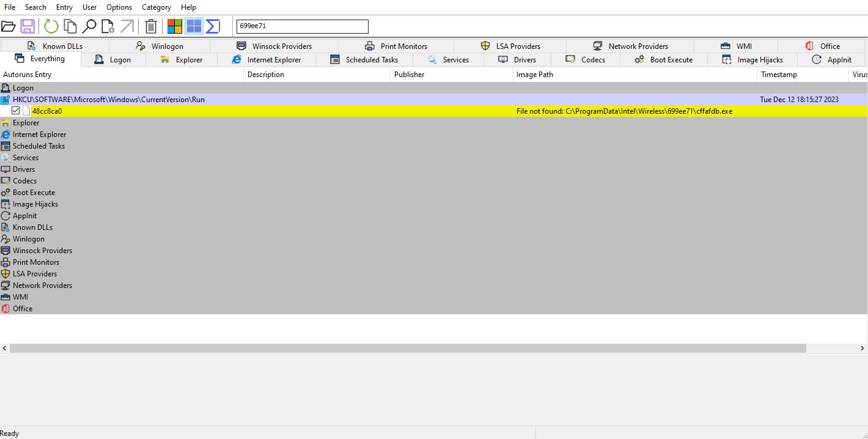Switch to the Print Monitors tab
The width and height of the screenshot is (868, 439).
pos(396,46)
